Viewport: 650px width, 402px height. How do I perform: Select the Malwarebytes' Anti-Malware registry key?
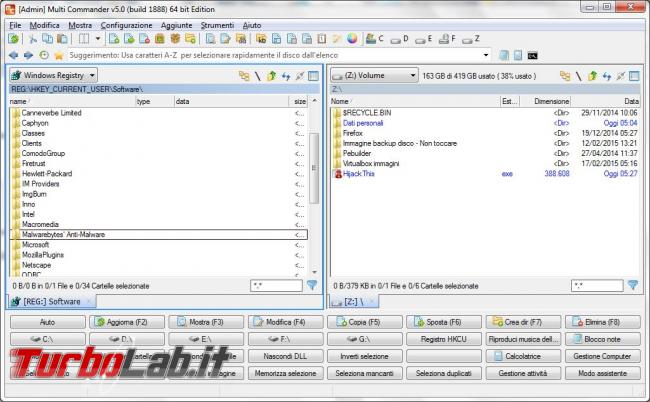tap(158, 235)
